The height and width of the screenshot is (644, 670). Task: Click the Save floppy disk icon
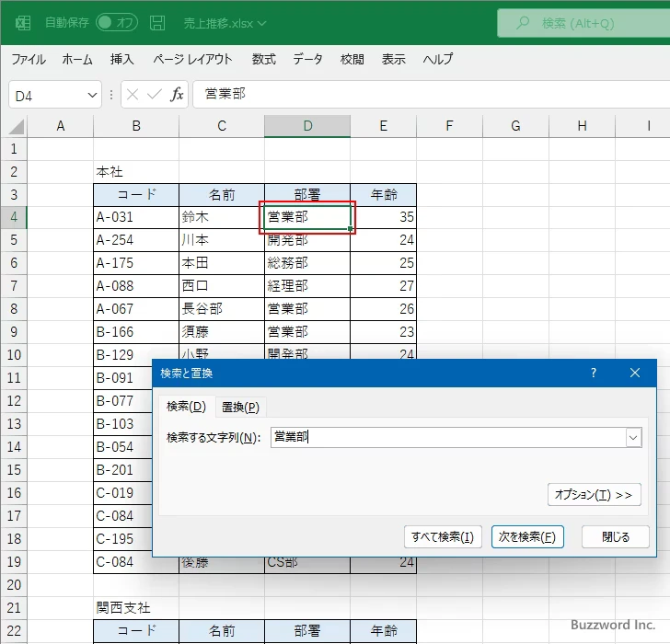coord(157,22)
